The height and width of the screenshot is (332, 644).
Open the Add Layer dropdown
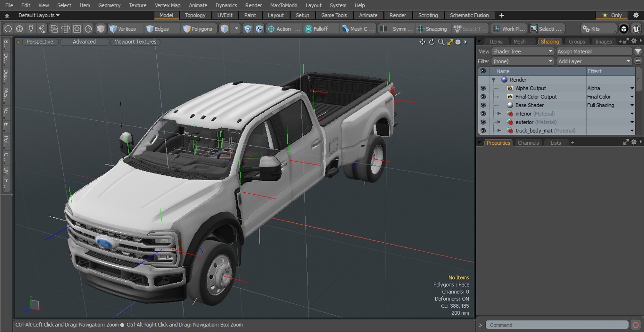(x=594, y=61)
